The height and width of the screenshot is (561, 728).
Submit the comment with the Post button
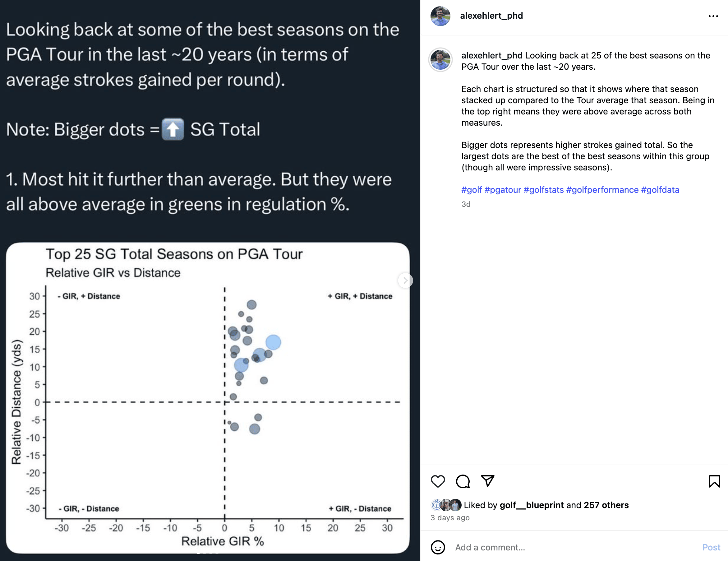point(711,547)
